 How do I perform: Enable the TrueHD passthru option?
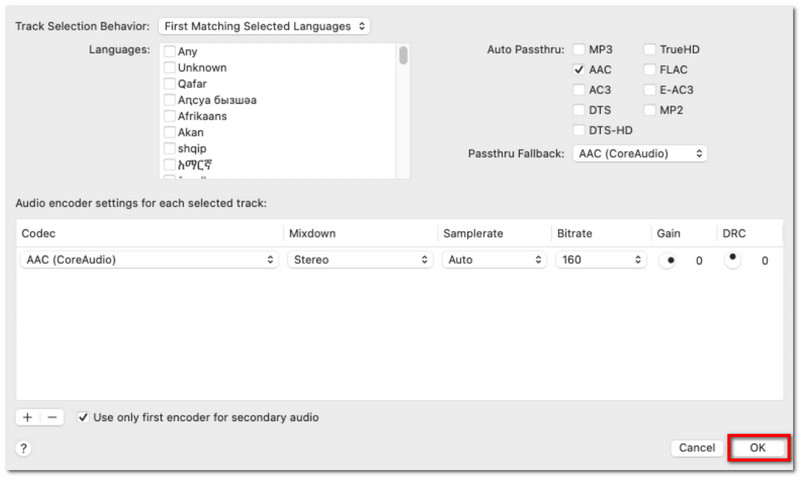point(650,49)
